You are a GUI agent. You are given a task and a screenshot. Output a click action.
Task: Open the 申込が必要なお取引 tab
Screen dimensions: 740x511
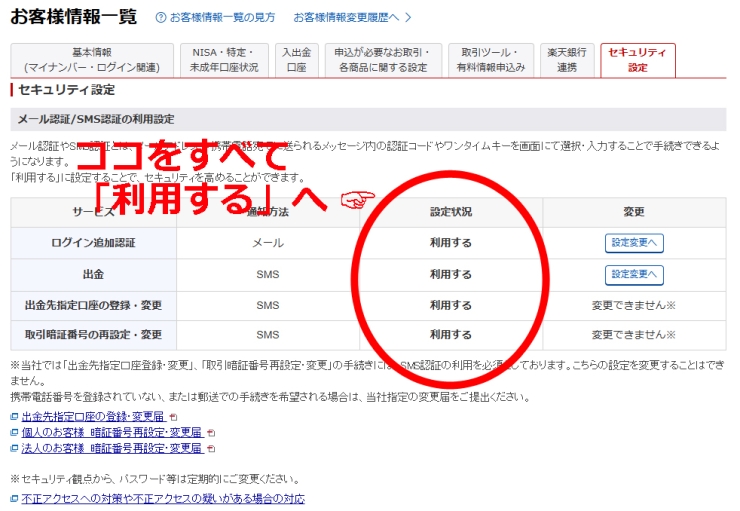coord(383,60)
